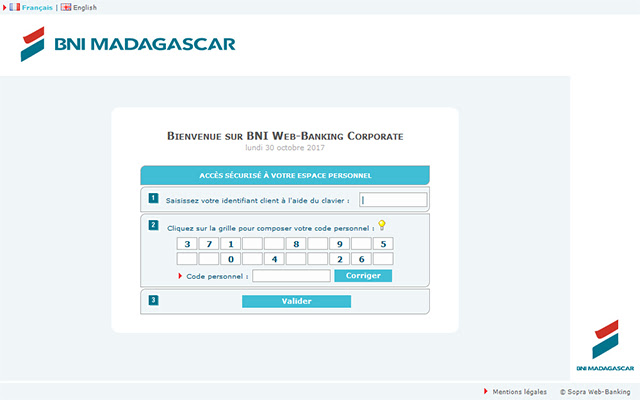
Task: Select digit 1 on the keypad grid
Action: pos(231,244)
